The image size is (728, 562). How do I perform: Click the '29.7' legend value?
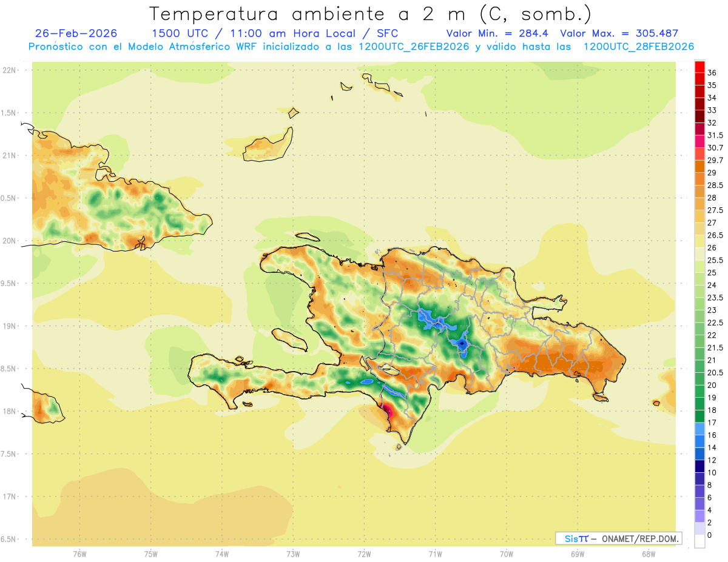715,160
